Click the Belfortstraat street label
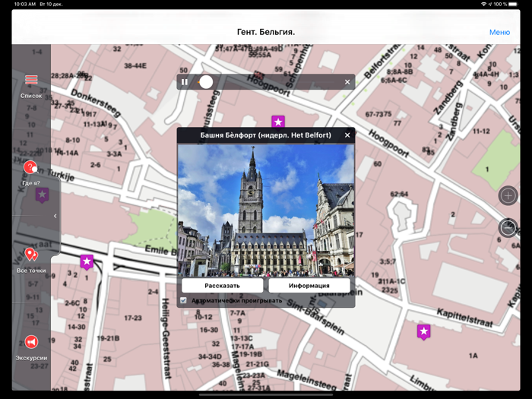 [x=382, y=62]
